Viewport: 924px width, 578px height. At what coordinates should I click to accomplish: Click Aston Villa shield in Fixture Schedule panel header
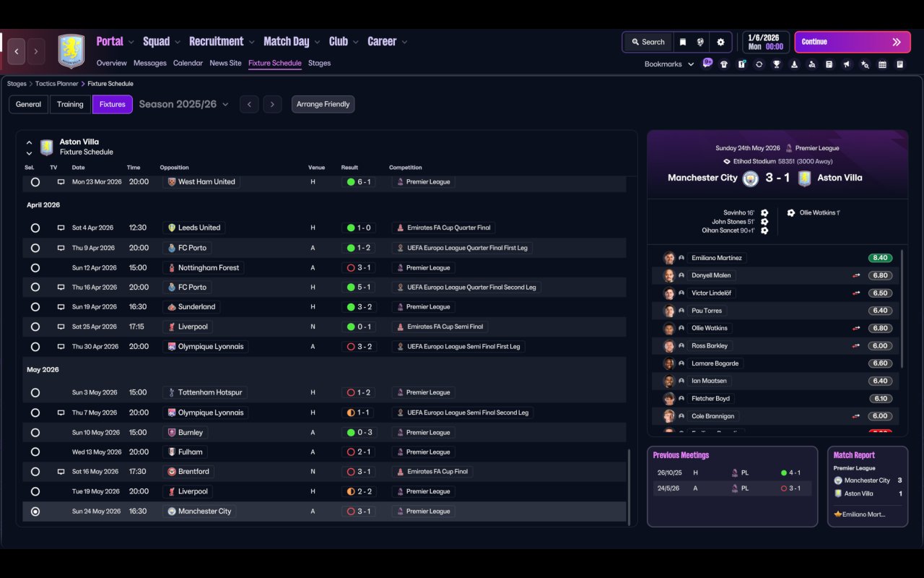(x=47, y=147)
